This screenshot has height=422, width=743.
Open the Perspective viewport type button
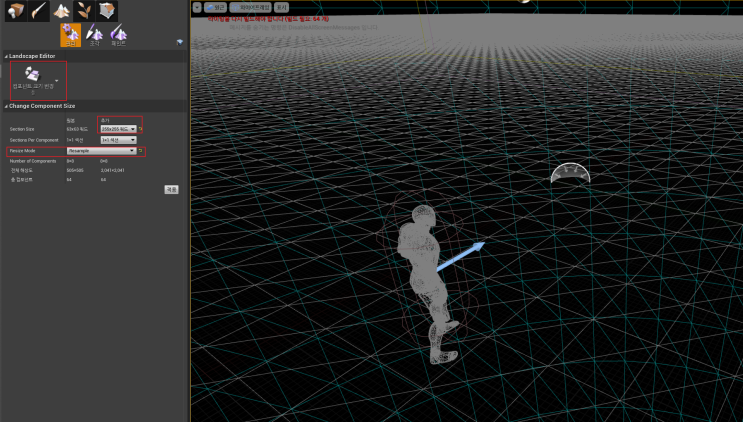tap(215, 6)
